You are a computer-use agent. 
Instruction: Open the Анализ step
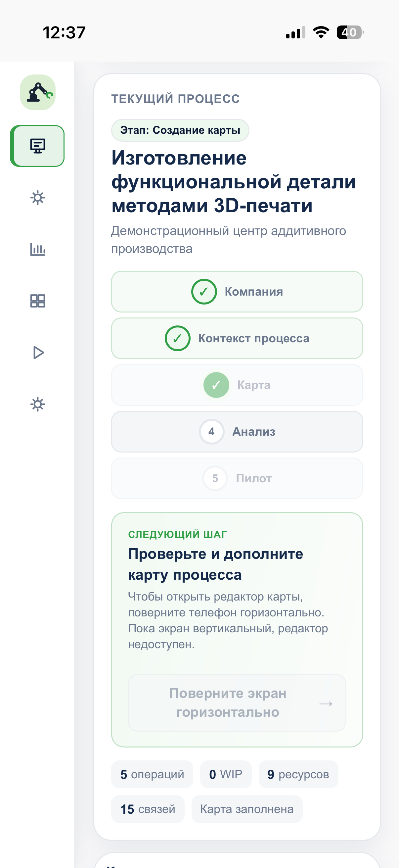tap(237, 432)
